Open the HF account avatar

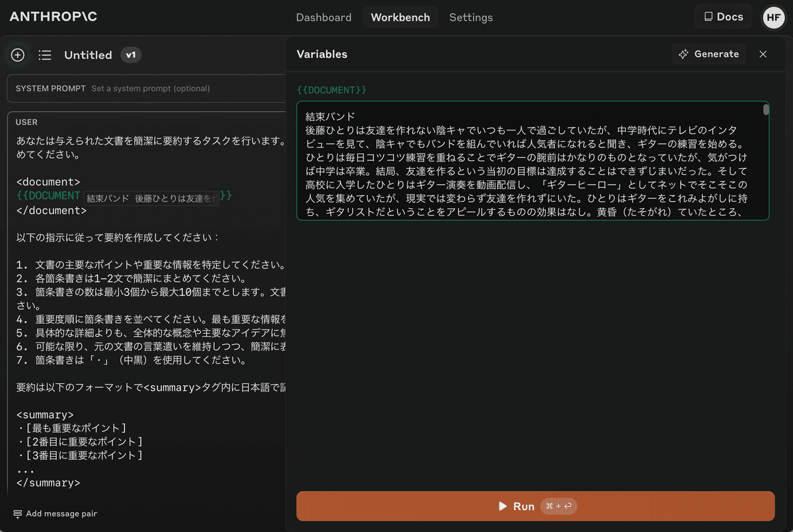(774, 18)
